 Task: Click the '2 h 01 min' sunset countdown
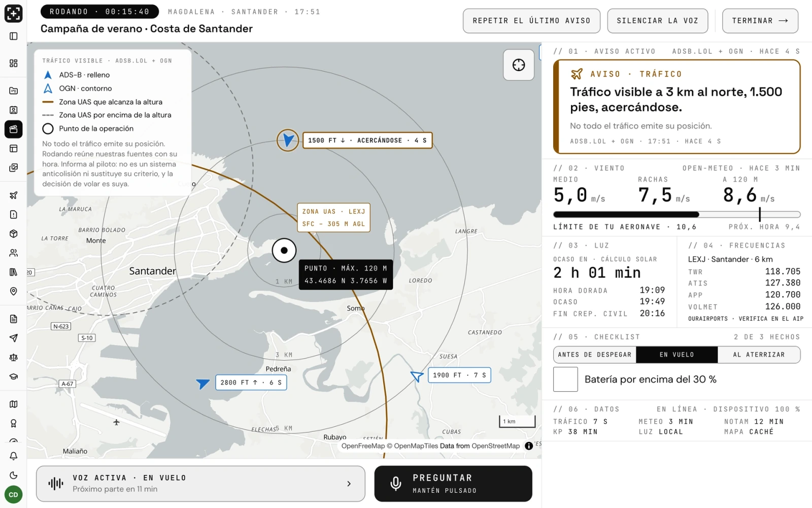tap(597, 273)
